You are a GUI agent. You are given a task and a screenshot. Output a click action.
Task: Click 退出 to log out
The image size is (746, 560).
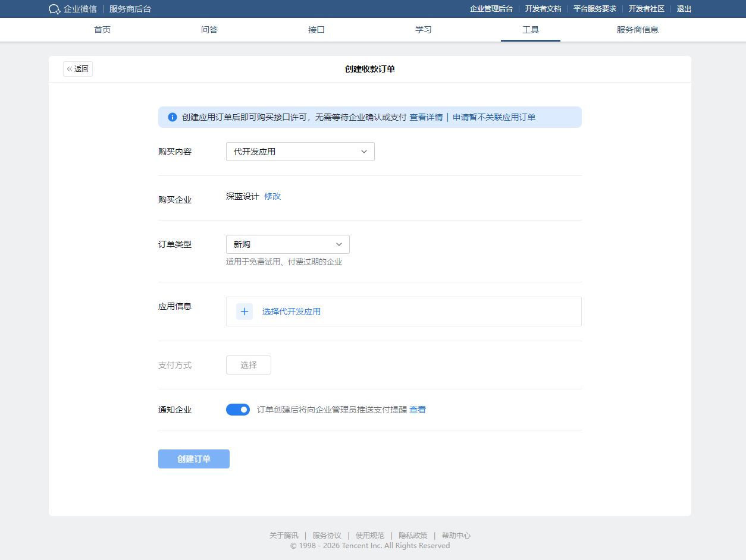point(684,9)
